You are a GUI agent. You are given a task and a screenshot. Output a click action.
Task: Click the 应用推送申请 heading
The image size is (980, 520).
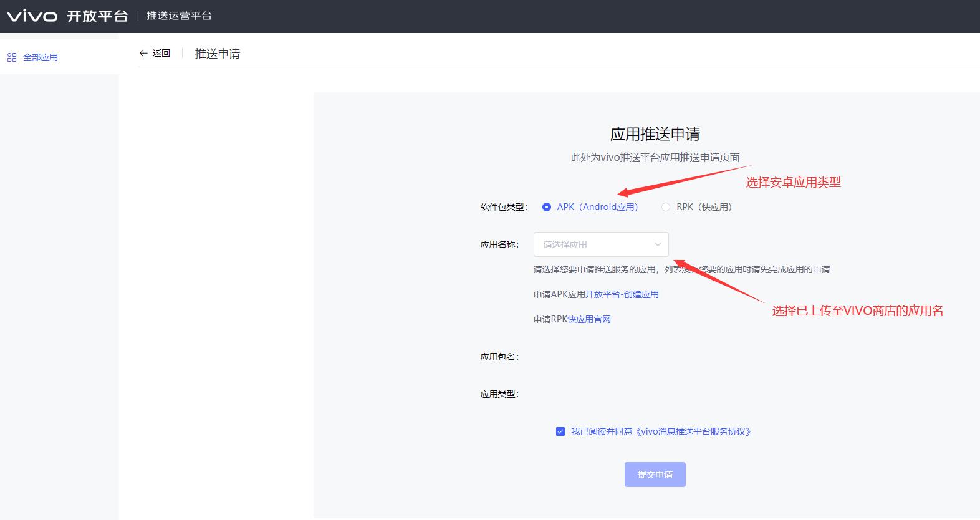pos(655,134)
